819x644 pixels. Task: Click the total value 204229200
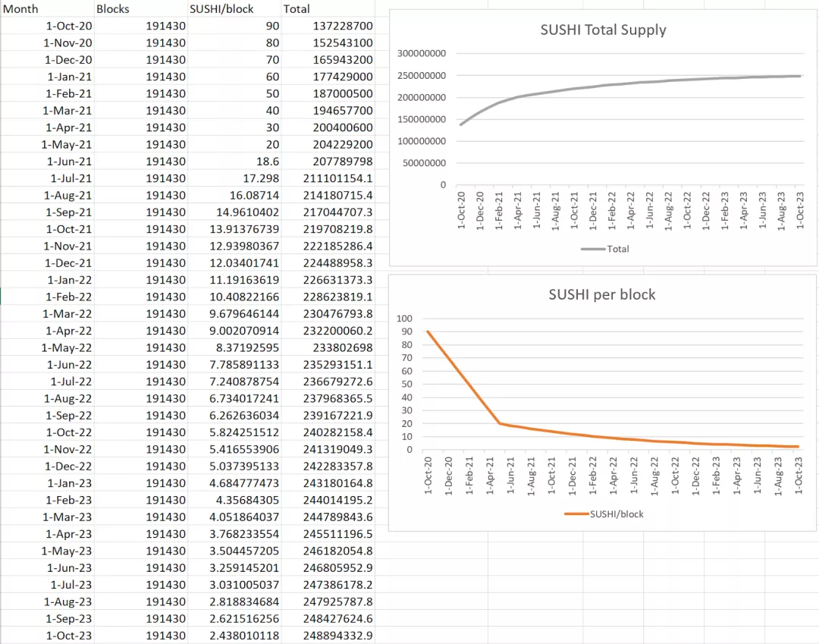328,144
